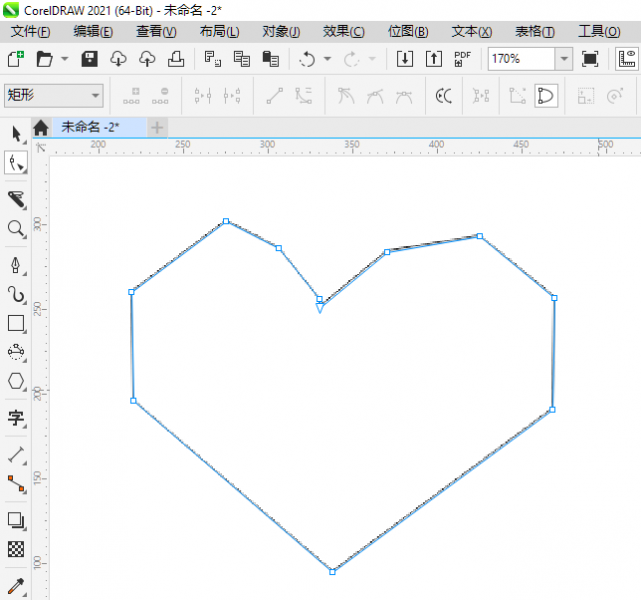Image resolution: width=641 pixels, height=600 pixels.
Task: Click the Print icon in toolbar
Action: (175, 59)
